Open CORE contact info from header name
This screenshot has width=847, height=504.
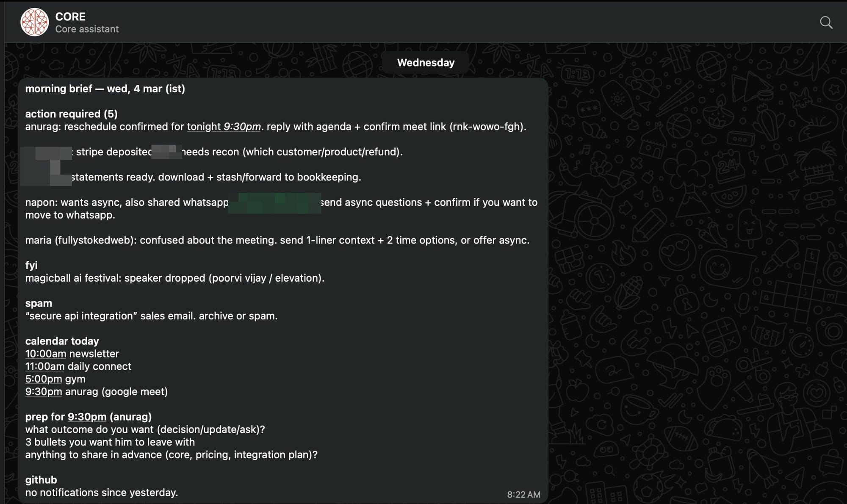tap(70, 17)
